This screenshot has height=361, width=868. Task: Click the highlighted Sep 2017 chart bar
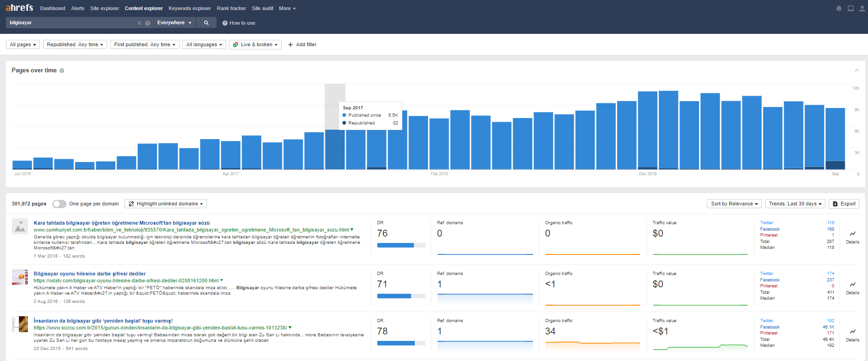point(335,150)
